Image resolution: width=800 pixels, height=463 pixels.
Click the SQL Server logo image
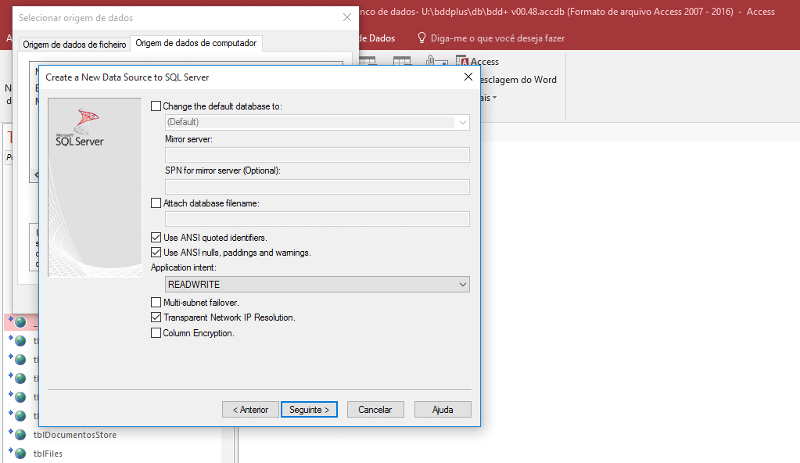point(81,128)
